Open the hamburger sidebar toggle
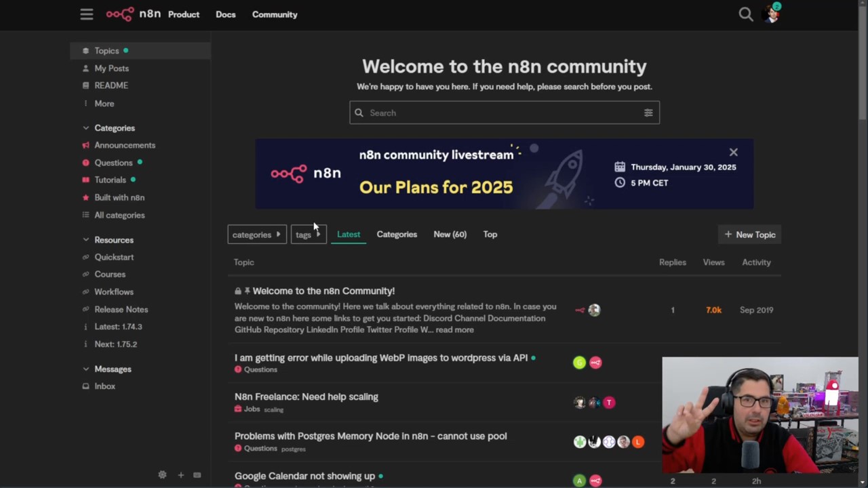The image size is (868, 488). 86,14
